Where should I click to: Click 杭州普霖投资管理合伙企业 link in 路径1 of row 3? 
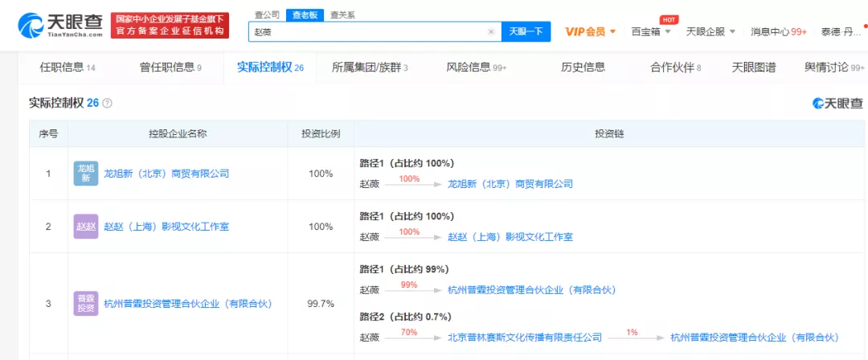click(531, 290)
